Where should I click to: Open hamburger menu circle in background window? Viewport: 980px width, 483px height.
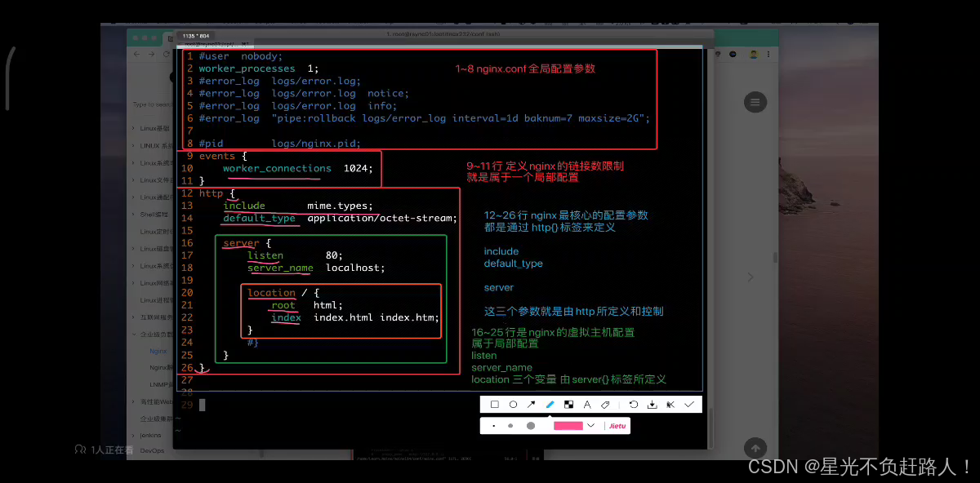tap(755, 102)
